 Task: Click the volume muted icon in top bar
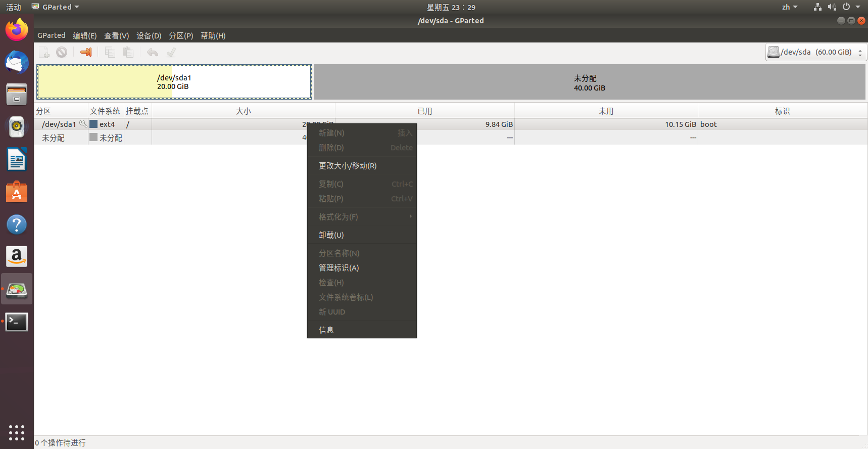tap(832, 7)
